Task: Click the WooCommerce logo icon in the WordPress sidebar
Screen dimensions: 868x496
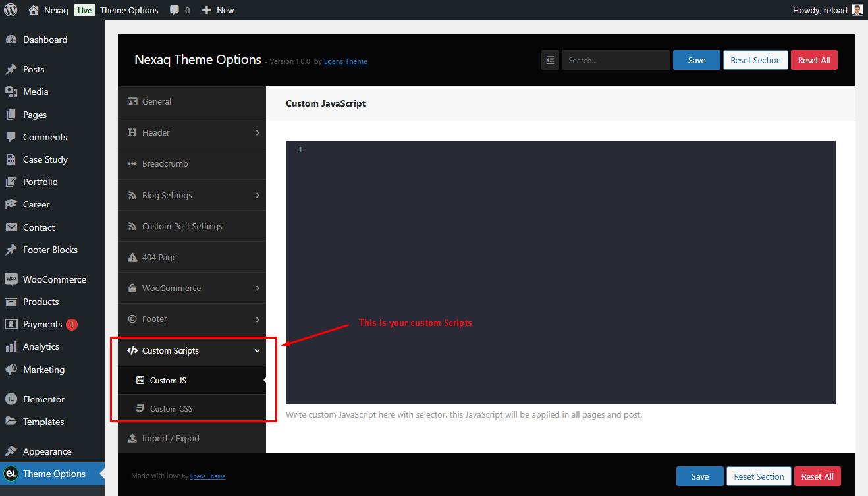Action: (x=11, y=279)
